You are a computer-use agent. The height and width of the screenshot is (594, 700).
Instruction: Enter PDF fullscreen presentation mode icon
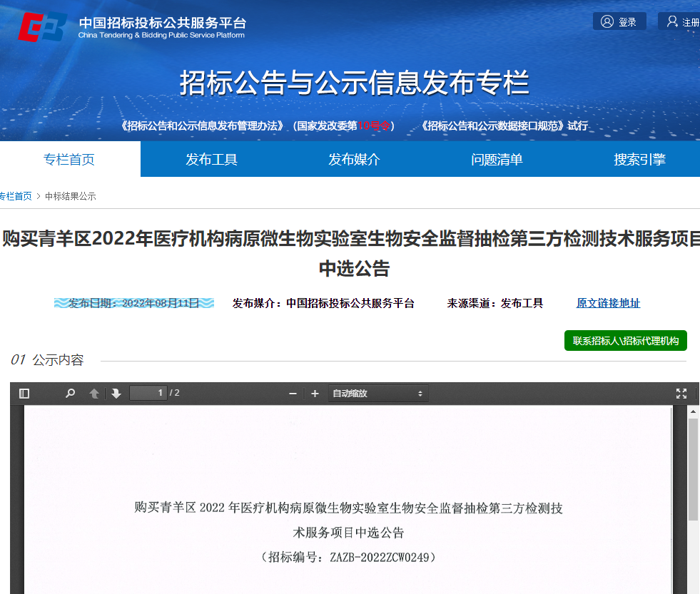681,393
